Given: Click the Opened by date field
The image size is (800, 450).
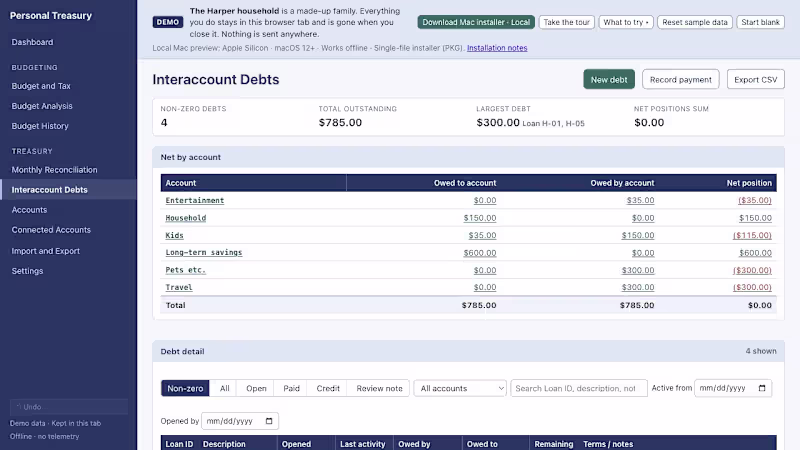Looking at the screenshot, I should tap(240, 421).
